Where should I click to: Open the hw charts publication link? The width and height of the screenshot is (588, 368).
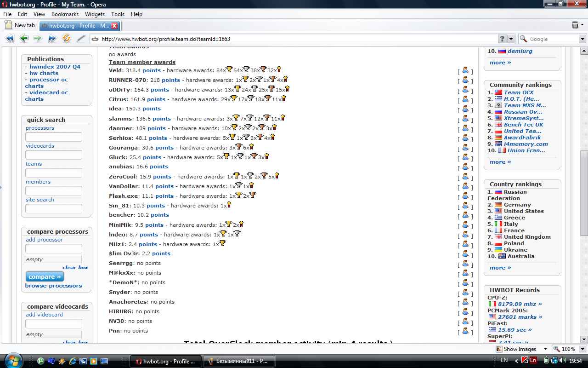44,73
